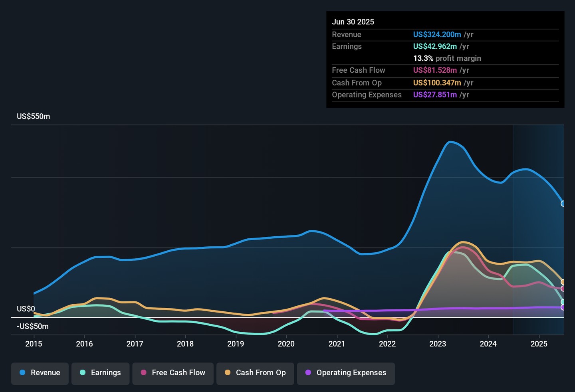Toggle the Cash From Op legend item

(255, 373)
